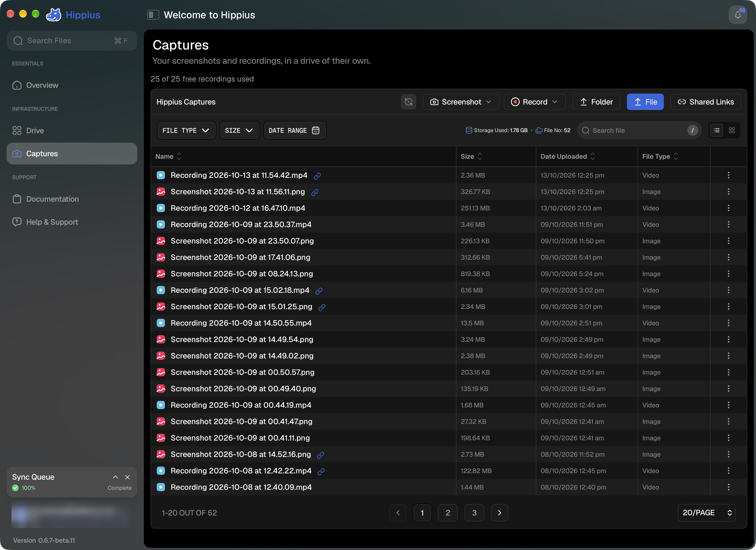Image resolution: width=756 pixels, height=550 pixels.
Task: Open Help & Support section
Action: pyautogui.click(x=72, y=222)
